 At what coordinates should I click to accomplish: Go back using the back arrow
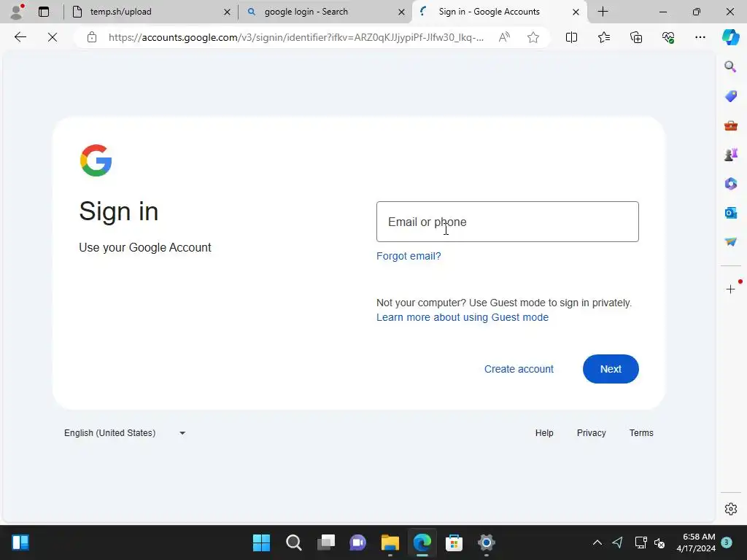pyautogui.click(x=20, y=37)
